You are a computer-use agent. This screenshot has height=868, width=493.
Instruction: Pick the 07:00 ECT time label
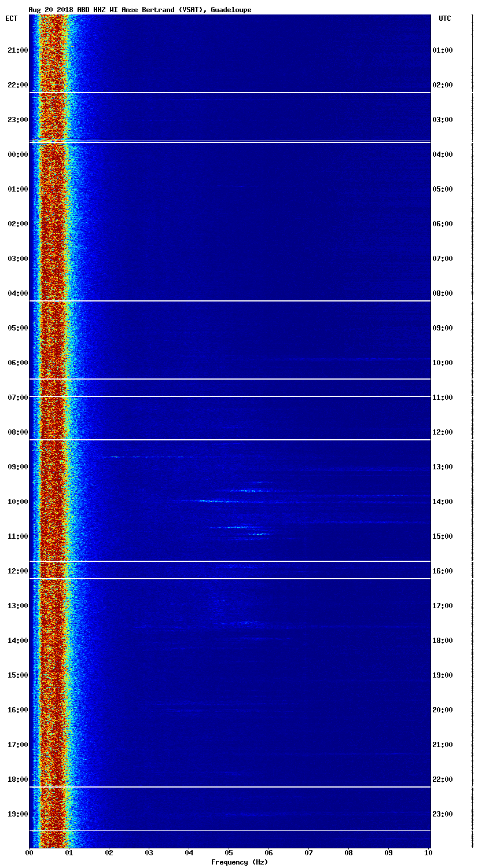[17, 398]
